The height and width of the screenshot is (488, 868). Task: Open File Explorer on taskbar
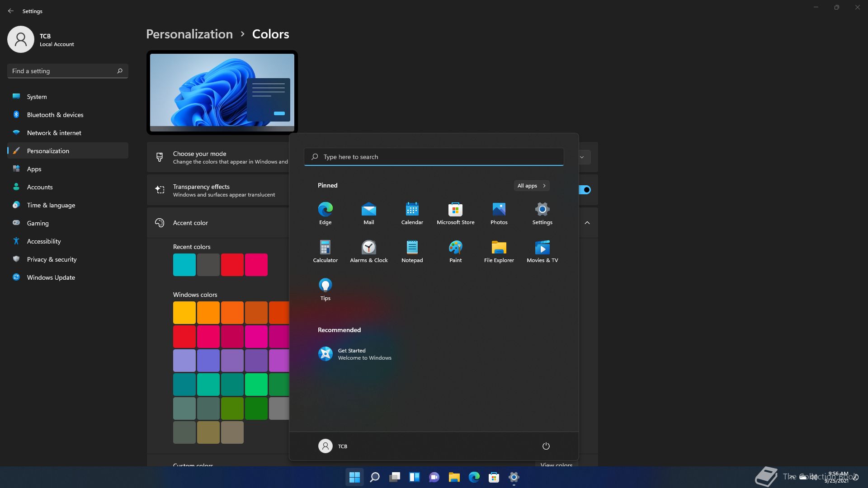[454, 477]
